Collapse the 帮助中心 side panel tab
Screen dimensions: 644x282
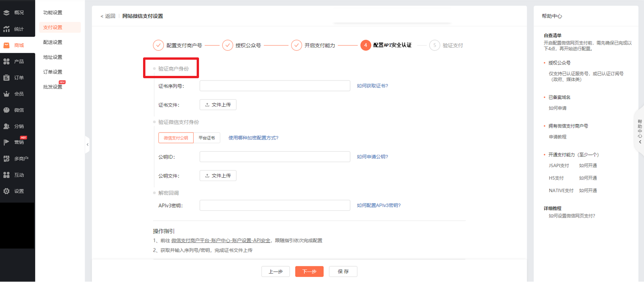point(640,131)
